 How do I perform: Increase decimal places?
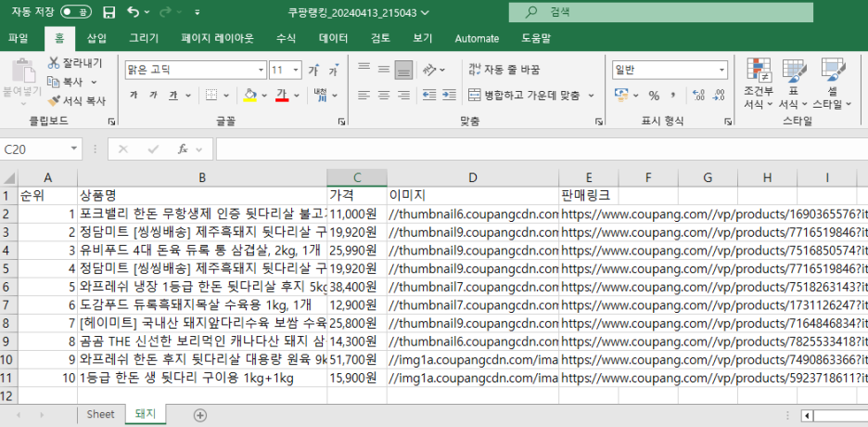(x=698, y=96)
